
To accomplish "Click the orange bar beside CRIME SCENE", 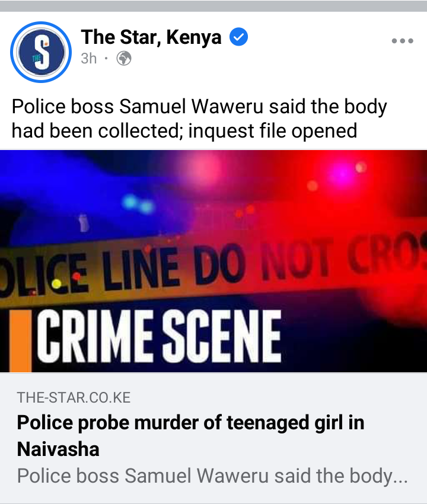I will 20,341.
